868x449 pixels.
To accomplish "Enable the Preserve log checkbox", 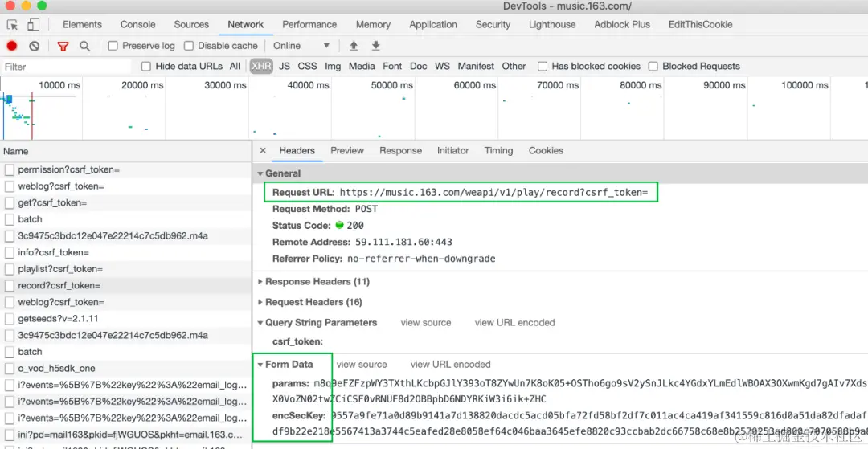I will click(x=113, y=46).
